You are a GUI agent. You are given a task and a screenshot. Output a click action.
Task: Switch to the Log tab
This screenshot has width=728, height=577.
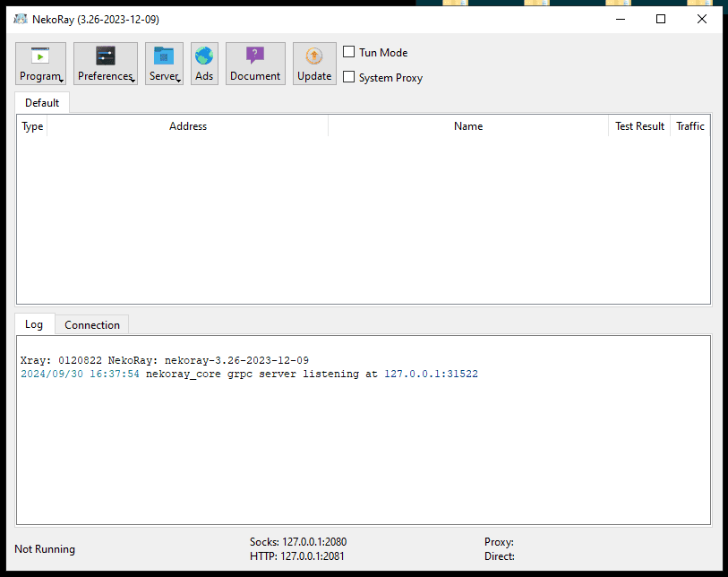[x=34, y=324]
